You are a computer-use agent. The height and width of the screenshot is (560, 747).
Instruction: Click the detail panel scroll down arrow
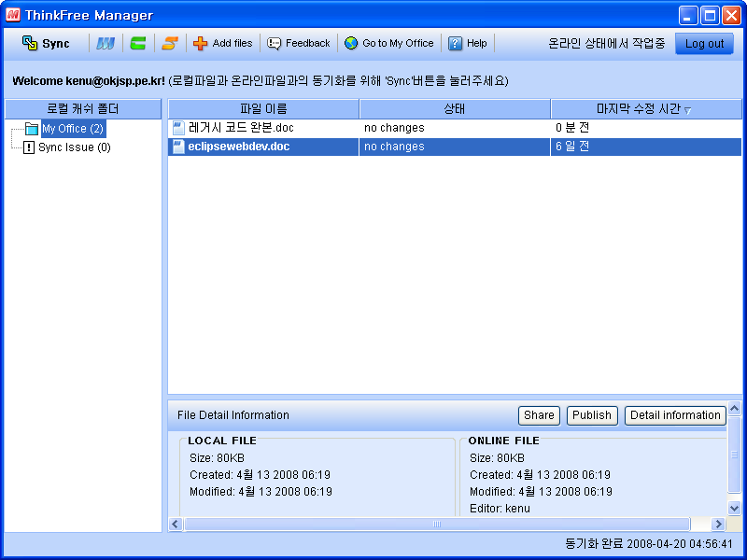pyautogui.click(x=735, y=508)
